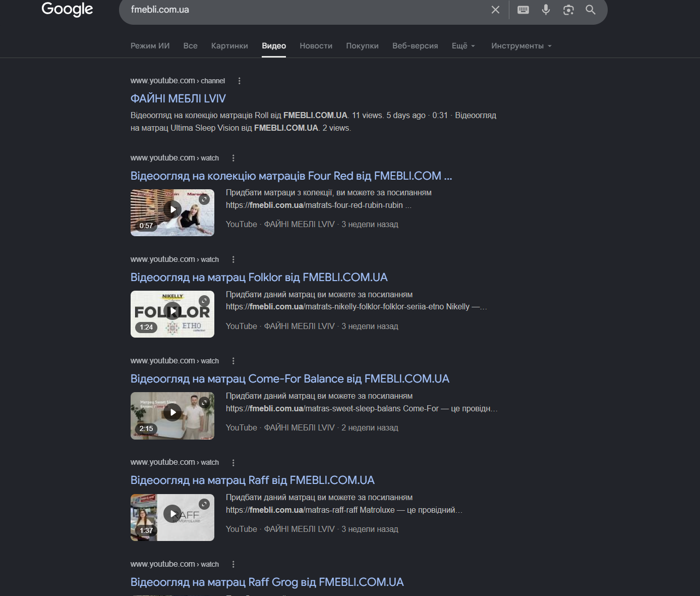Open the on-screen keyboard icon
Image resolution: width=700 pixels, height=596 pixels.
[523, 10]
